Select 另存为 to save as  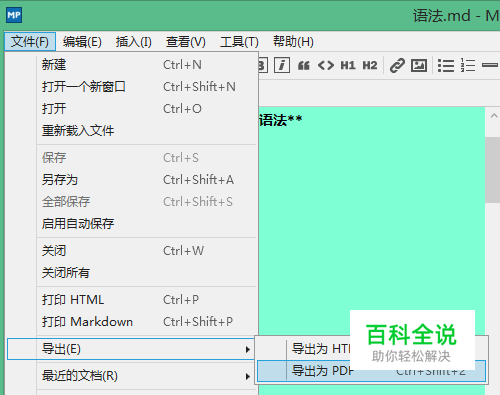click(x=147, y=180)
